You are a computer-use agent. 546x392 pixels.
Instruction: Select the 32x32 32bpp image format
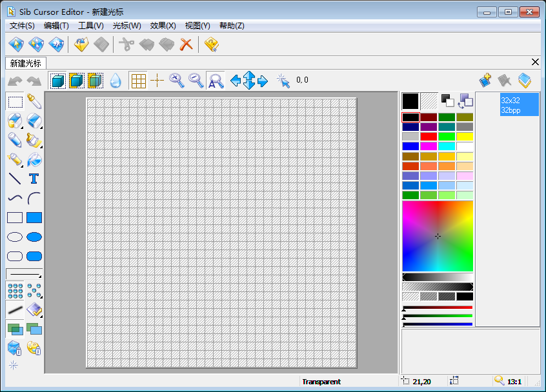pyautogui.click(x=519, y=104)
